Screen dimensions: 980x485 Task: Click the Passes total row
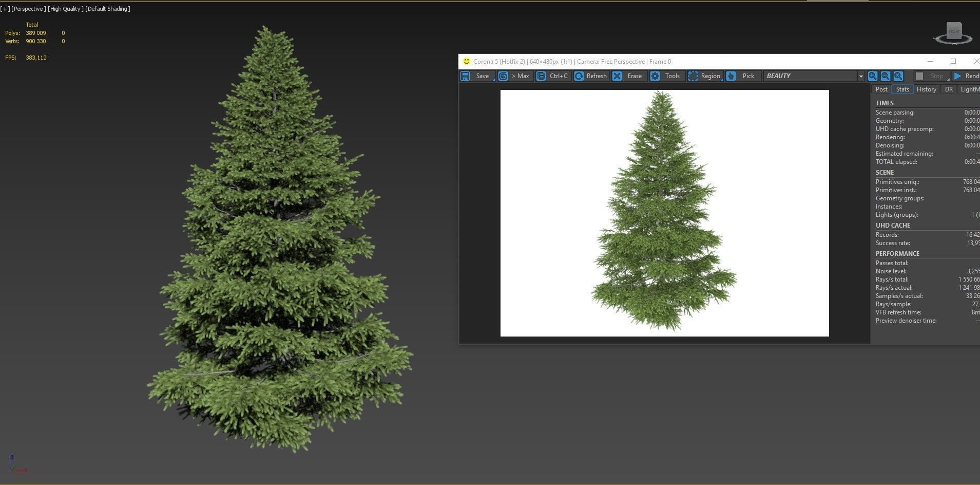click(928, 263)
